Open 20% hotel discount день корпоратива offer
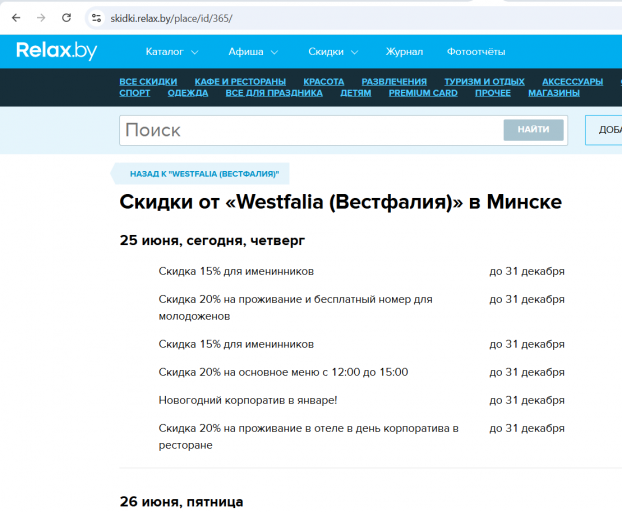Viewport: 622px width, 512px height. [309, 437]
